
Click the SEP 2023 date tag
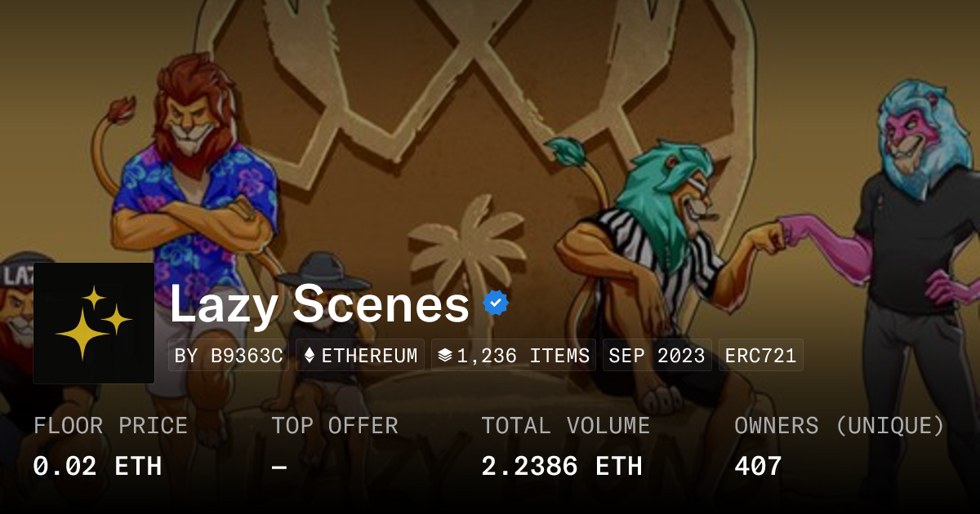pyautogui.click(x=657, y=356)
